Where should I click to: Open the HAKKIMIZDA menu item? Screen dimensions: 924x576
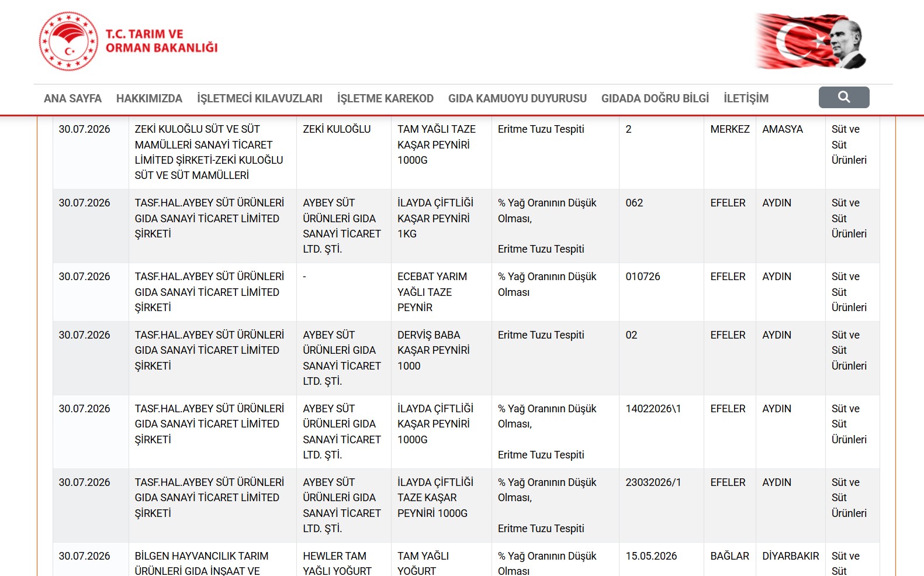click(x=149, y=98)
